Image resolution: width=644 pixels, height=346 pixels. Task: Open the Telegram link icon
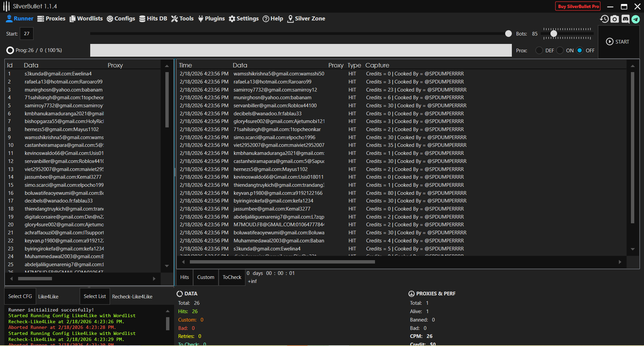click(636, 19)
